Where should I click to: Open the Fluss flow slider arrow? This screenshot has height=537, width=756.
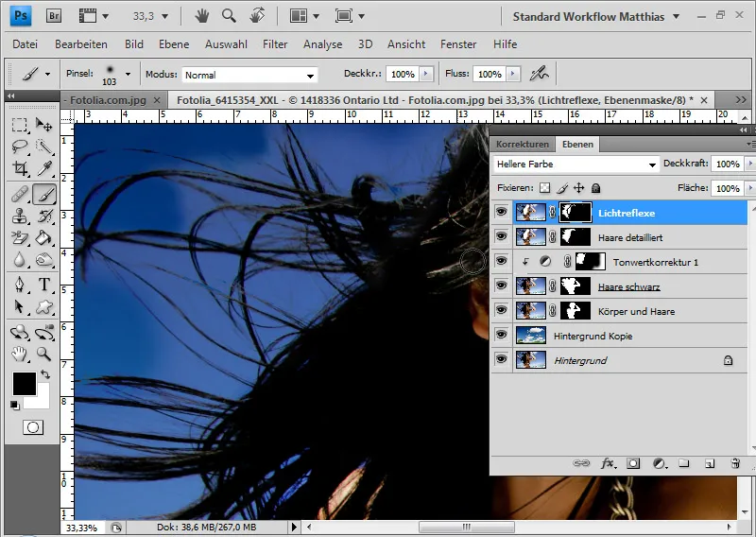pos(513,74)
